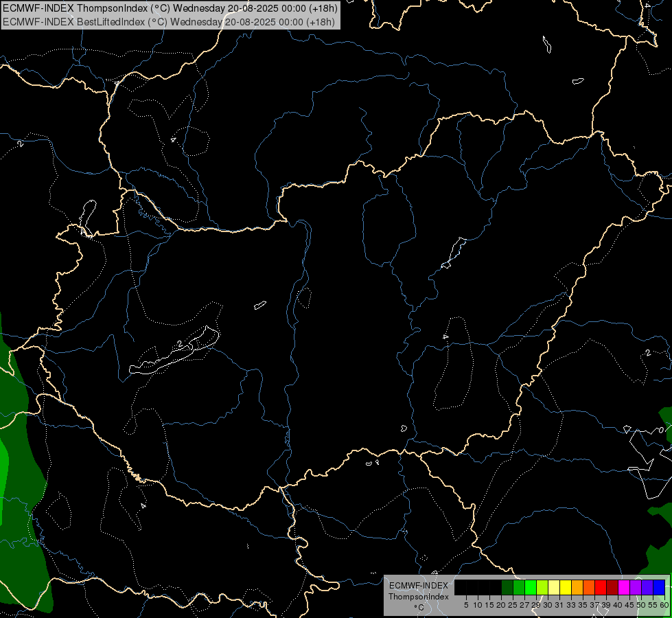Click the legend unit '°C'
The width and height of the screenshot is (672, 618).
pyautogui.click(x=419, y=607)
